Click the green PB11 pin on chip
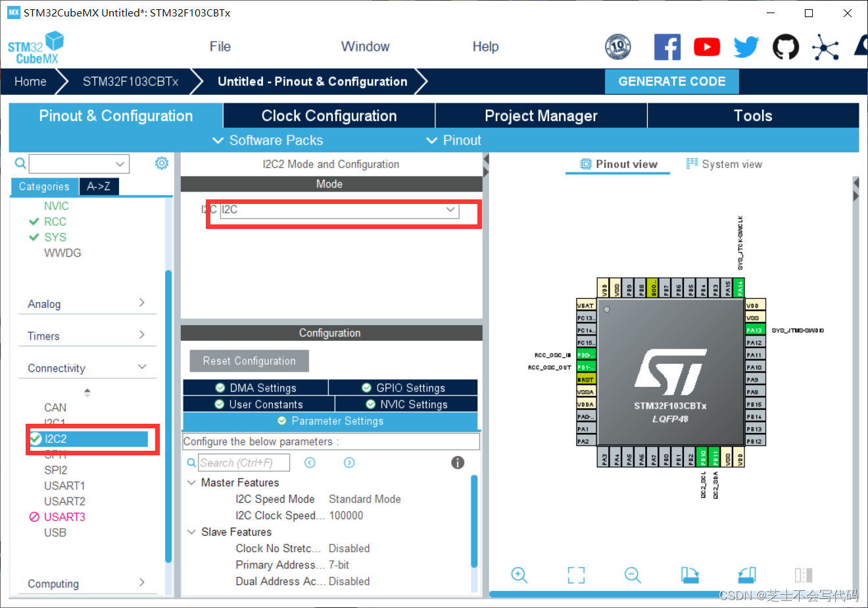Image resolution: width=868 pixels, height=608 pixels. tap(715, 457)
